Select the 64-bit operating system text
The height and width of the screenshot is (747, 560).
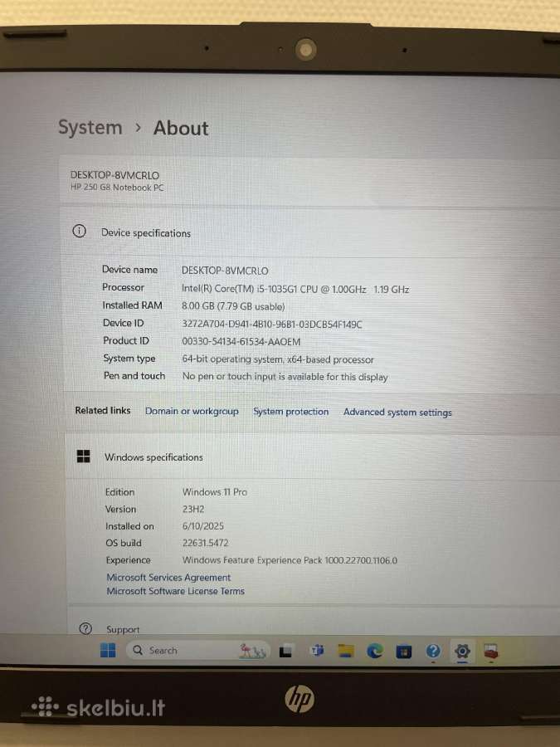[x=278, y=359]
